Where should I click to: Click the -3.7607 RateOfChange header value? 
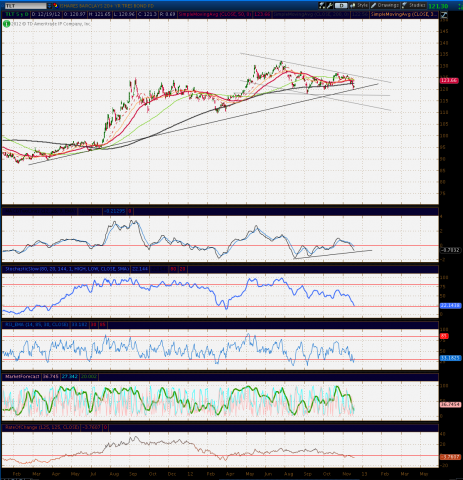91,427
